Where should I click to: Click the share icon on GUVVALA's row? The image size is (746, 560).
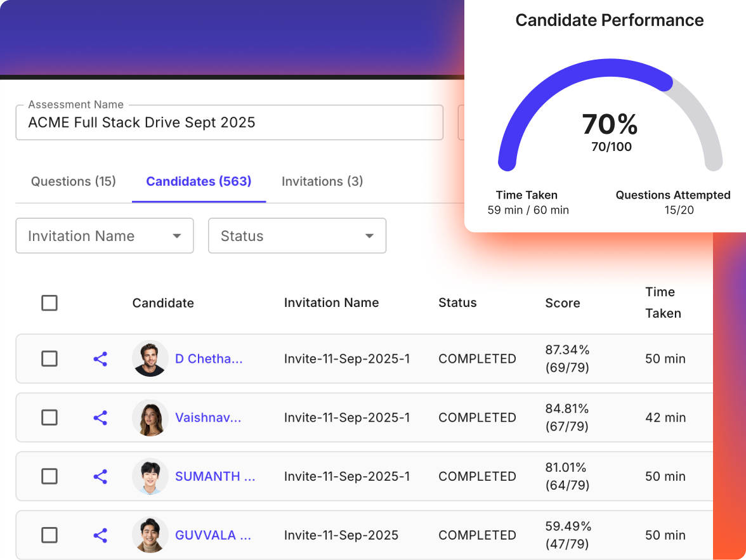pyautogui.click(x=100, y=535)
